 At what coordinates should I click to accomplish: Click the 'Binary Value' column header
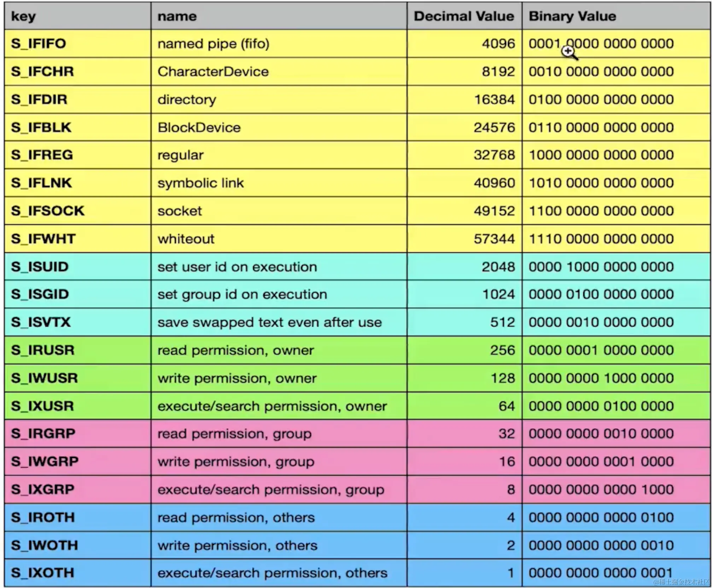572,16
